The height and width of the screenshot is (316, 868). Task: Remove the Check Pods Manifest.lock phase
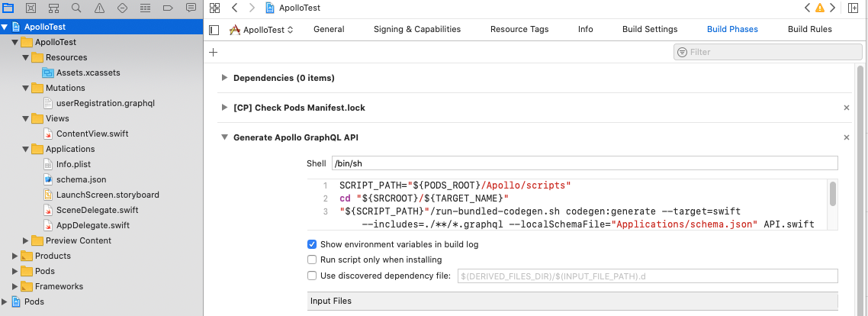(x=847, y=108)
